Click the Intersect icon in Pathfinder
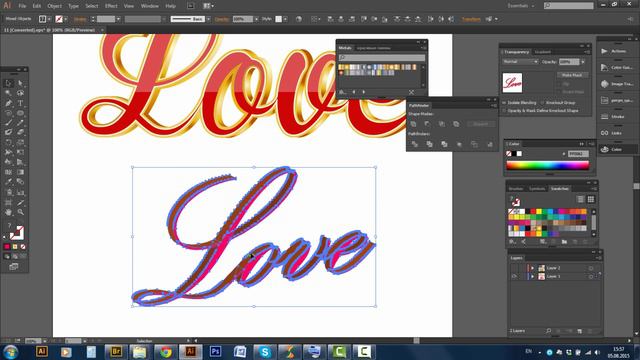 tap(442, 124)
